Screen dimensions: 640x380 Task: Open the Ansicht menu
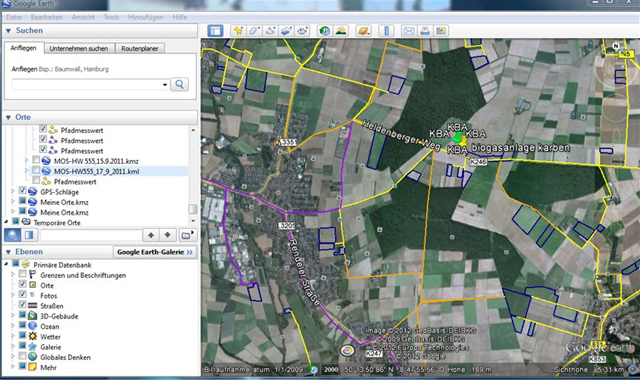click(83, 17)
